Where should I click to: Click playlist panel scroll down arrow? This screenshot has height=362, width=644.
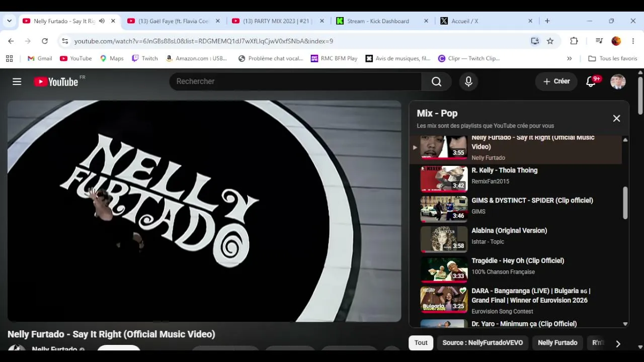(625, 324)
